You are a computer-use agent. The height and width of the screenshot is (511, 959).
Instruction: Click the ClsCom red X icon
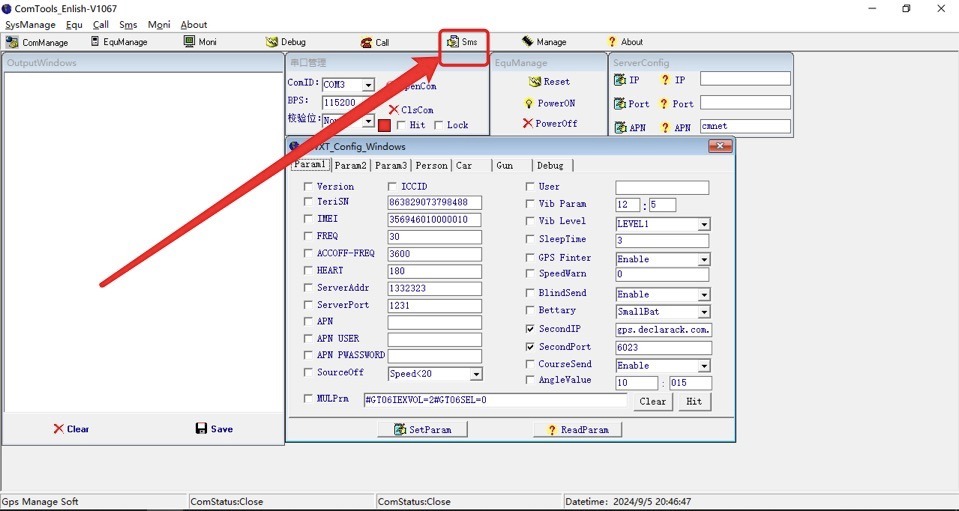(x=394, y=110)
